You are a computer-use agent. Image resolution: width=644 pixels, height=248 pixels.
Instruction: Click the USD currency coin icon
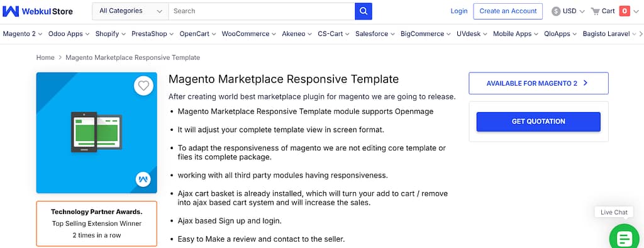[556, 11]
